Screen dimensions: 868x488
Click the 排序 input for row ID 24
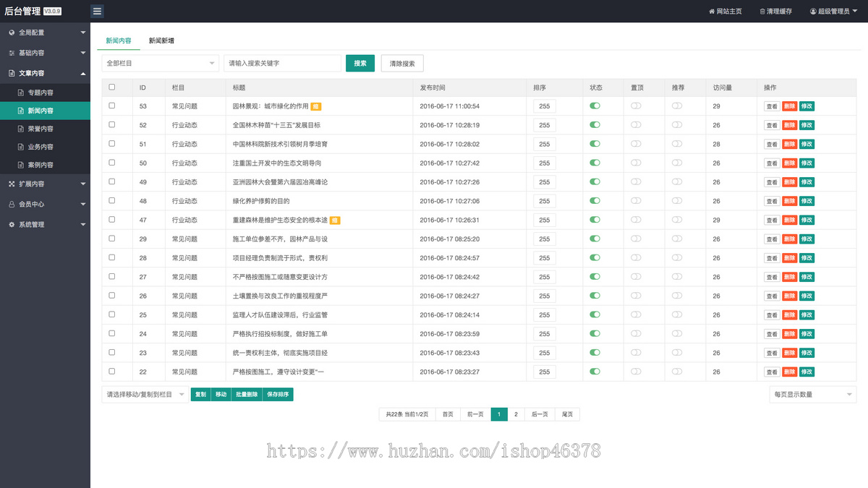(545, 334)
